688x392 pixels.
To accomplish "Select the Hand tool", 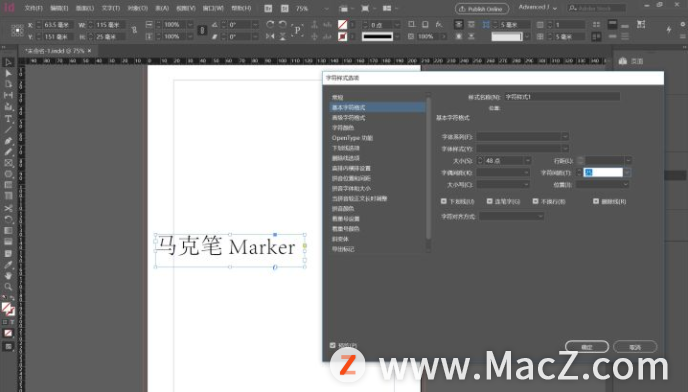I will pyautogui.click(x=8, y=276).
